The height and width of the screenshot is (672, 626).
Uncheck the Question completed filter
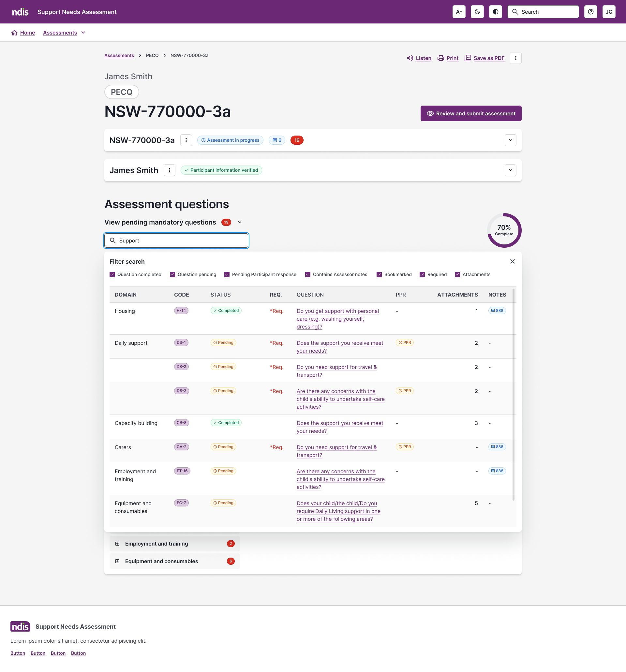[x=112, y=274]
